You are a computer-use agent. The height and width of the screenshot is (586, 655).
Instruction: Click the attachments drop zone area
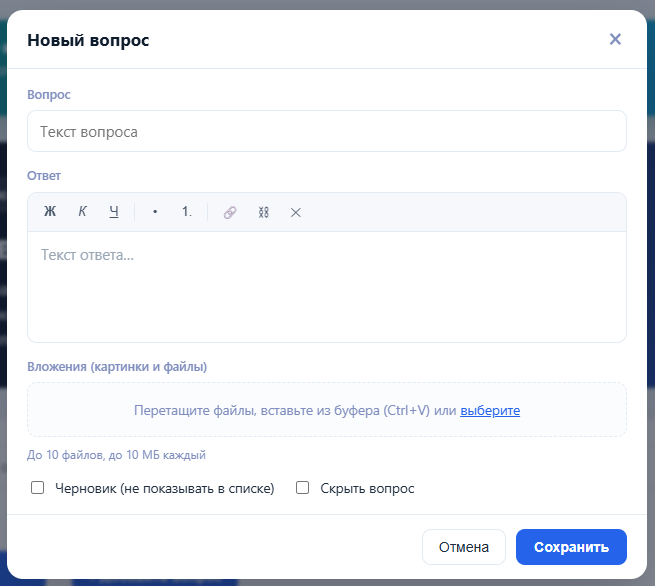[327, 410]
